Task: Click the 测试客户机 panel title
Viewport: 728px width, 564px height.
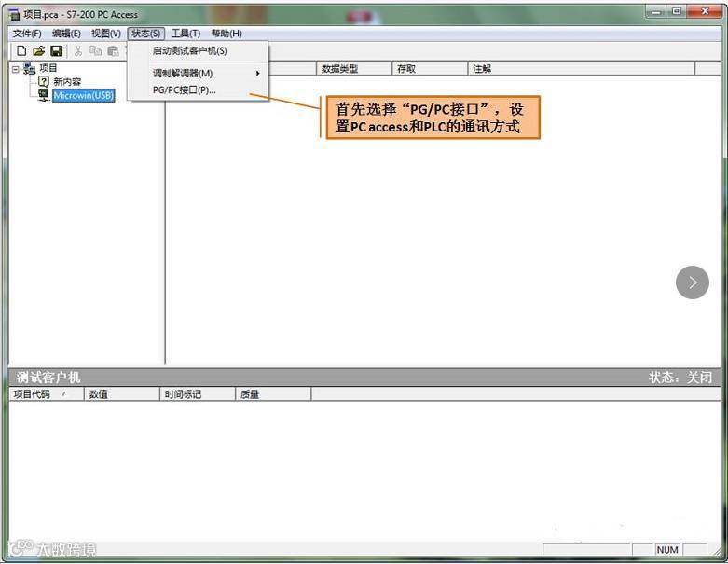Action: (x=48, y=378)
